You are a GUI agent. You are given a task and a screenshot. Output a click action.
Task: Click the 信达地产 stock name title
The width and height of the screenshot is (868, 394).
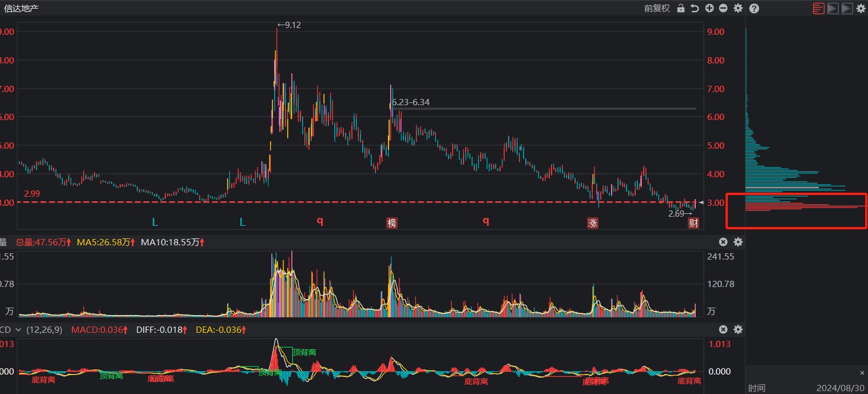[x=21, y=9]
